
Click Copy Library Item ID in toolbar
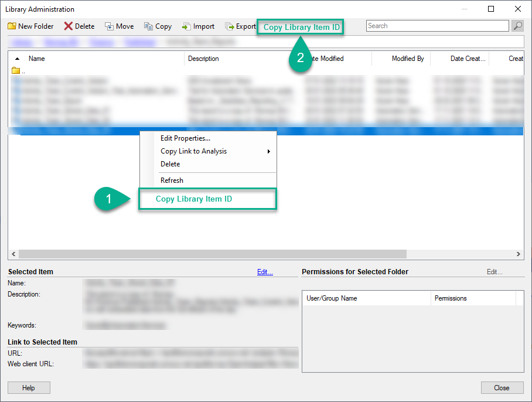pos(301,27)
